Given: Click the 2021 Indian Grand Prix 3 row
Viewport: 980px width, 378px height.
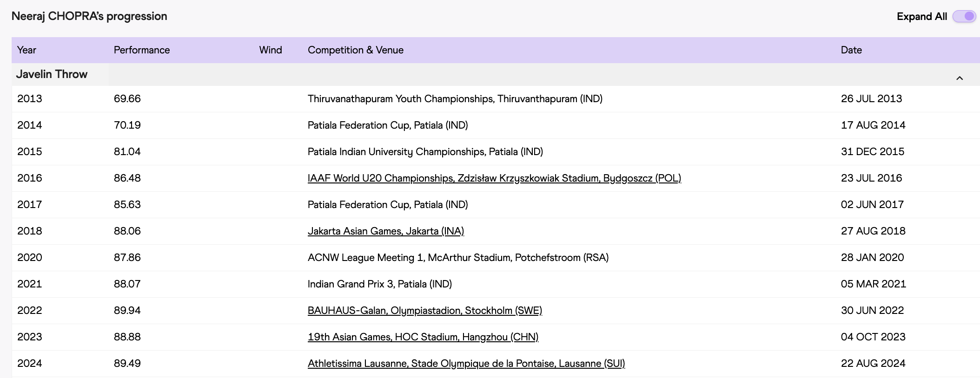Looking at the screenshot, I should pyautogui.click(x=496, y=284).
